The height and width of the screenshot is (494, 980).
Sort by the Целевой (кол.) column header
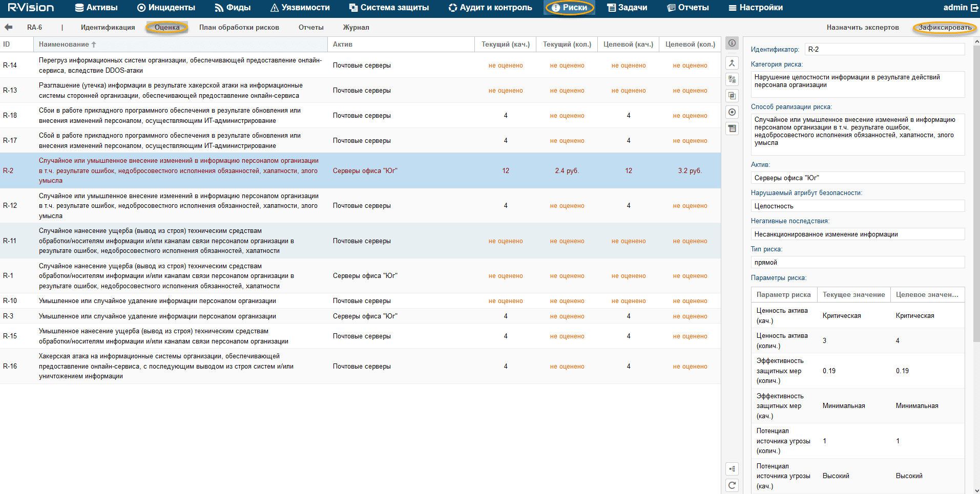(x=690, y=45)
